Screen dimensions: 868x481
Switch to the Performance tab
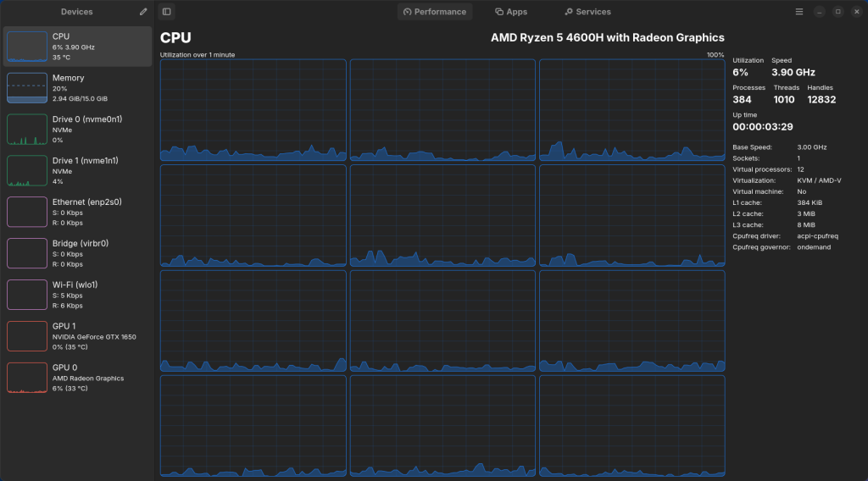(435, 12)
